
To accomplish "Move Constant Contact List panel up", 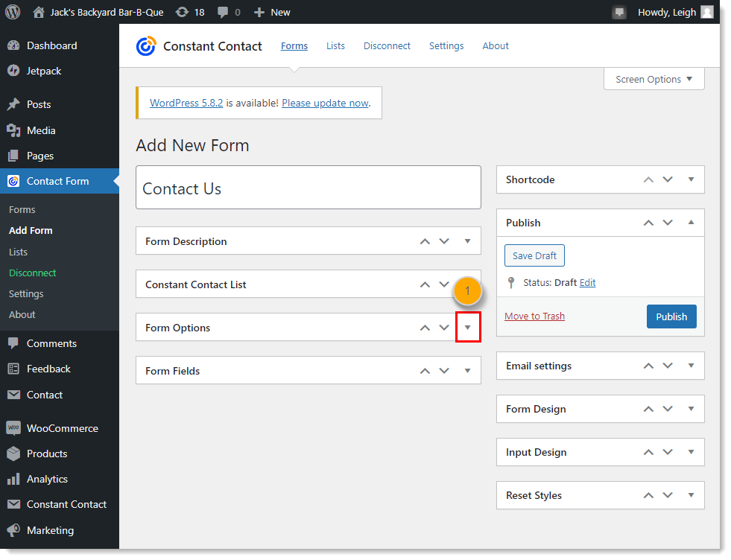I will [425, 284].
